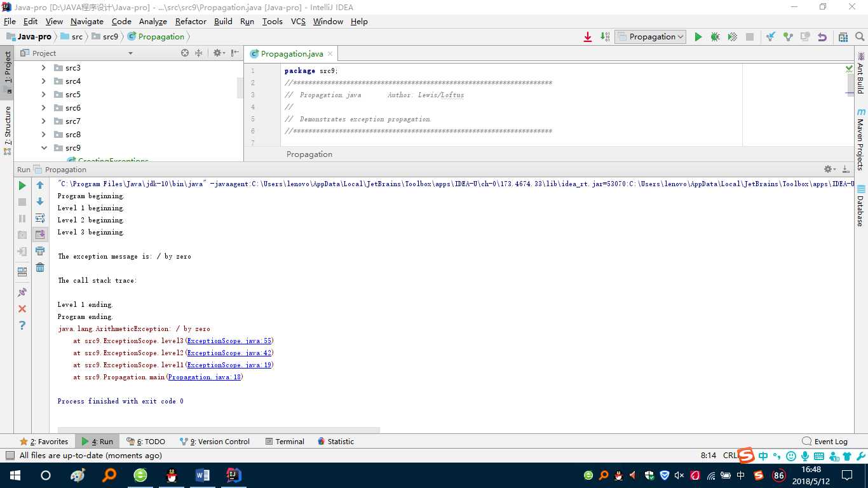Follow the Propagation.java:18 link
Screen dimensions: 868x488
(205, 377)
